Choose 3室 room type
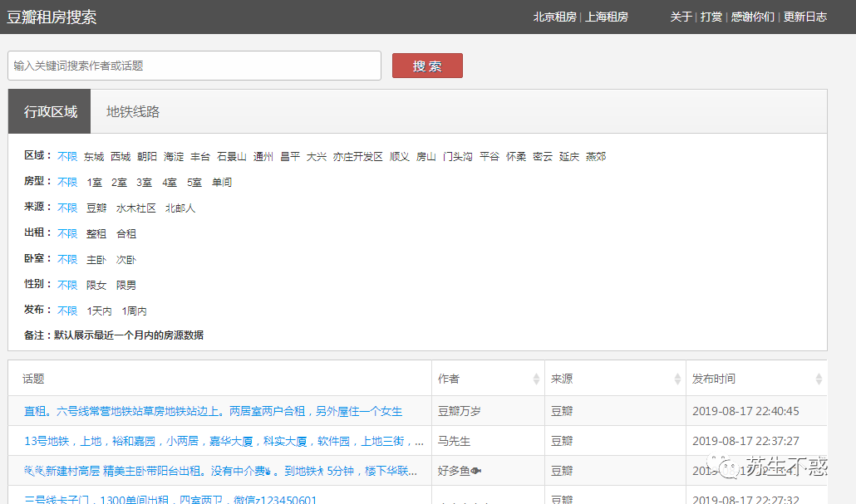This screenshot has height=504, width=856. tap(144, 182)
